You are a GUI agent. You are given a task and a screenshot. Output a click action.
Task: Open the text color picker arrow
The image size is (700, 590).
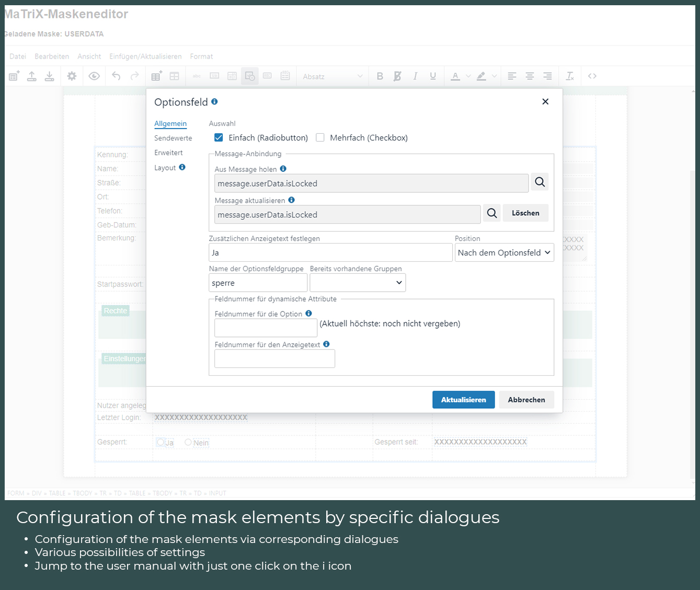(x=468, y=76)
